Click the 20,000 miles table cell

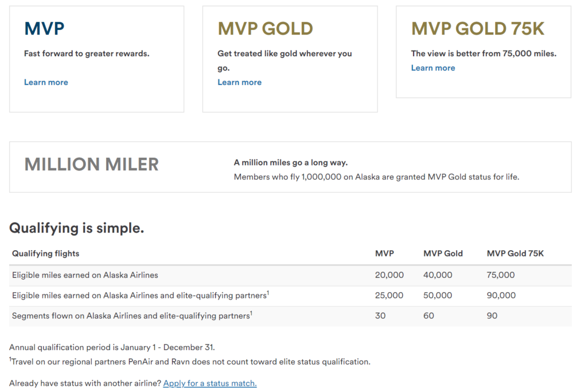coord(389,275)
